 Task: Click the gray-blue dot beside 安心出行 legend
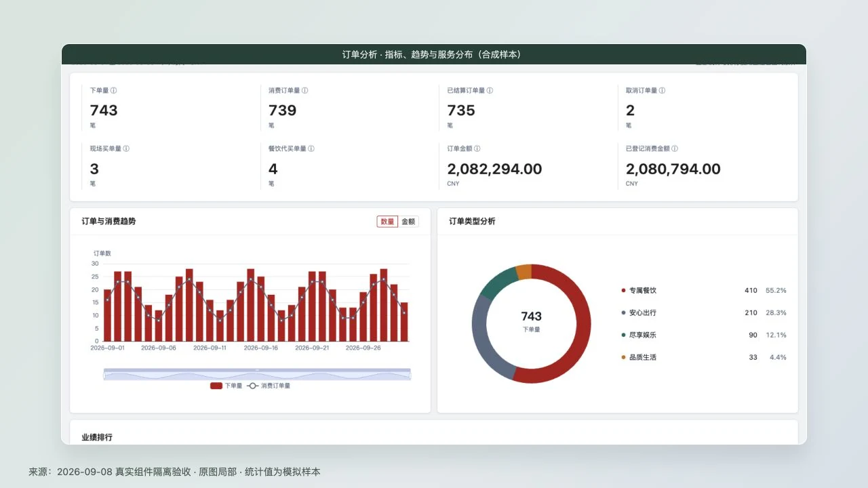click(x=623, y=312)
